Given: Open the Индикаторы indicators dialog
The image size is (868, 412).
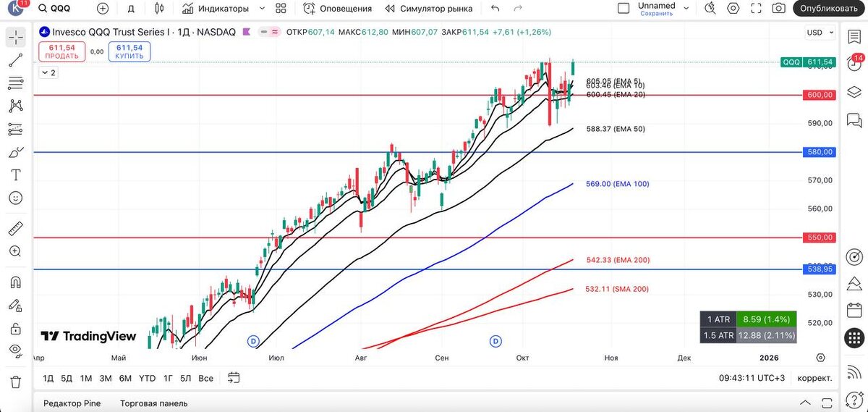Looking at the screenshot, I should tap(216, 9).
